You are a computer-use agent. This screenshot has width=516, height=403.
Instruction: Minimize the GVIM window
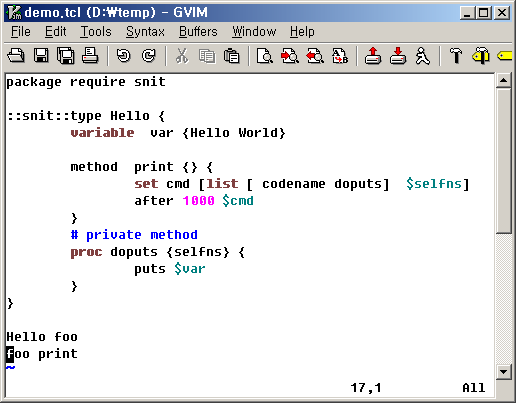[467, 13]
